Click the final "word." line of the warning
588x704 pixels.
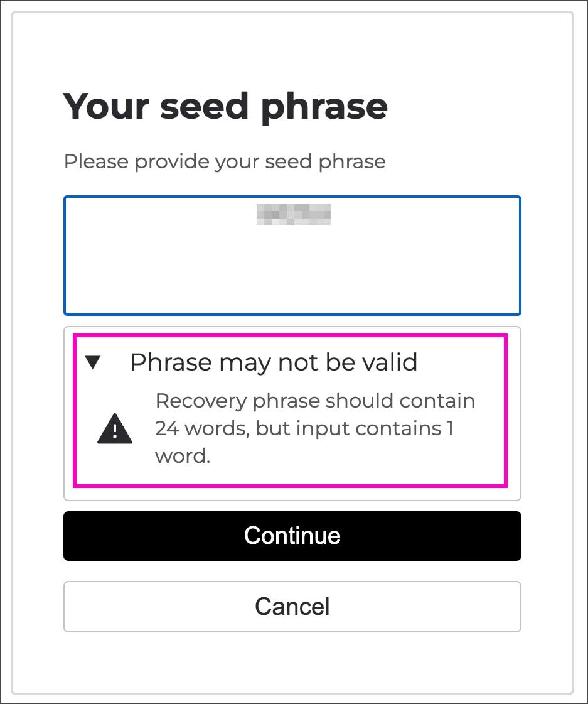coord(183,457)
